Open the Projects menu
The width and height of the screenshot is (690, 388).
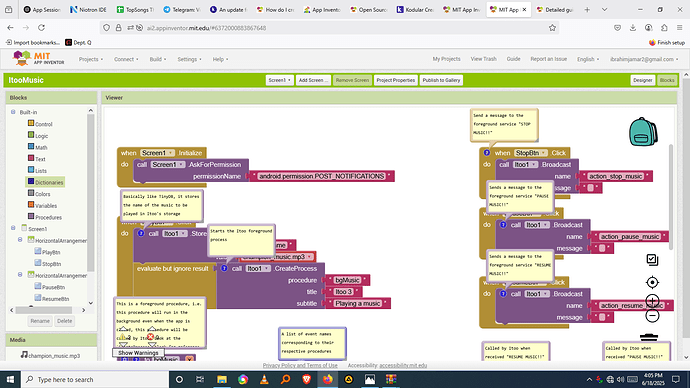tap(91, 59)
